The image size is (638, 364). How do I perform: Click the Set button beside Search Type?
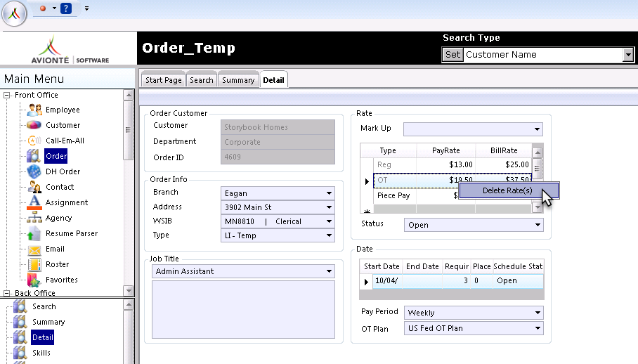tap(453, 55)
